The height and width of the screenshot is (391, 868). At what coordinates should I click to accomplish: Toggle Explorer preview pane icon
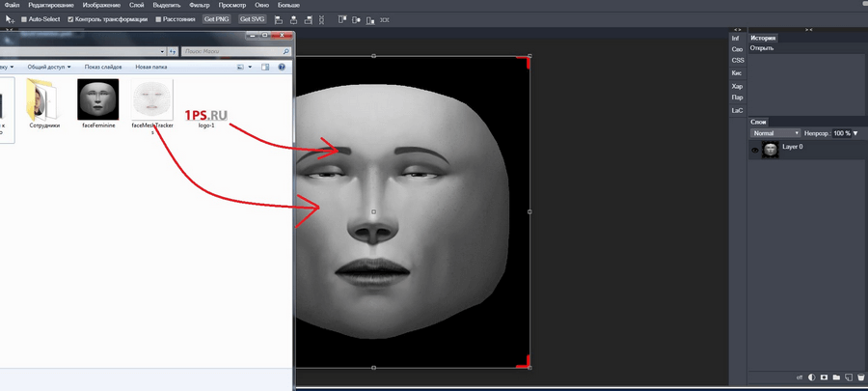[264, 67]
